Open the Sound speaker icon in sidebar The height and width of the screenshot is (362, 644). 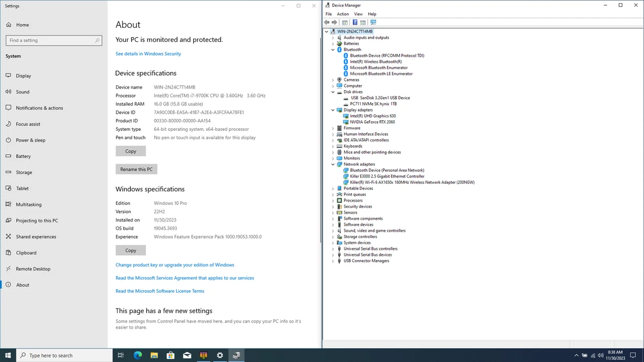pyautogui.click(x=9, y=92)
